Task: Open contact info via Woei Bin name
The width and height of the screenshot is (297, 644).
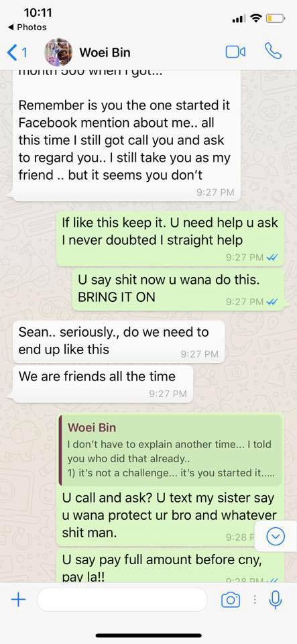Action: click(105, 52)
